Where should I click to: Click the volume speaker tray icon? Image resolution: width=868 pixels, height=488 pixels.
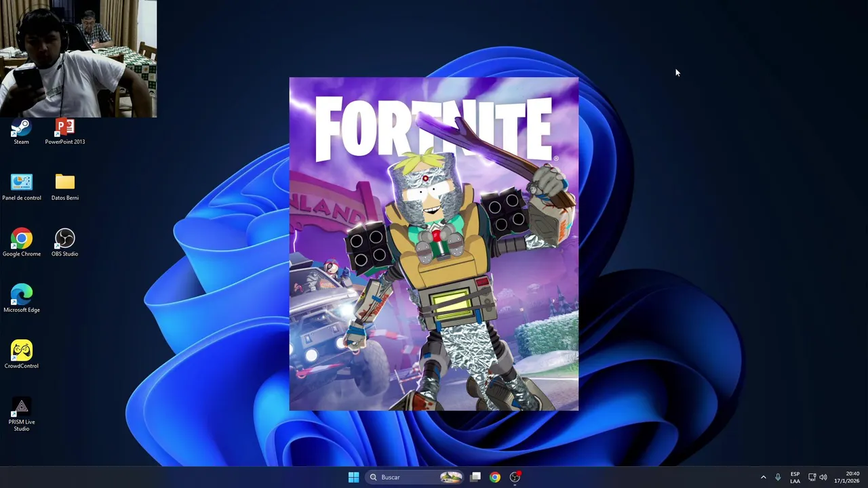(x=823, y=477)
